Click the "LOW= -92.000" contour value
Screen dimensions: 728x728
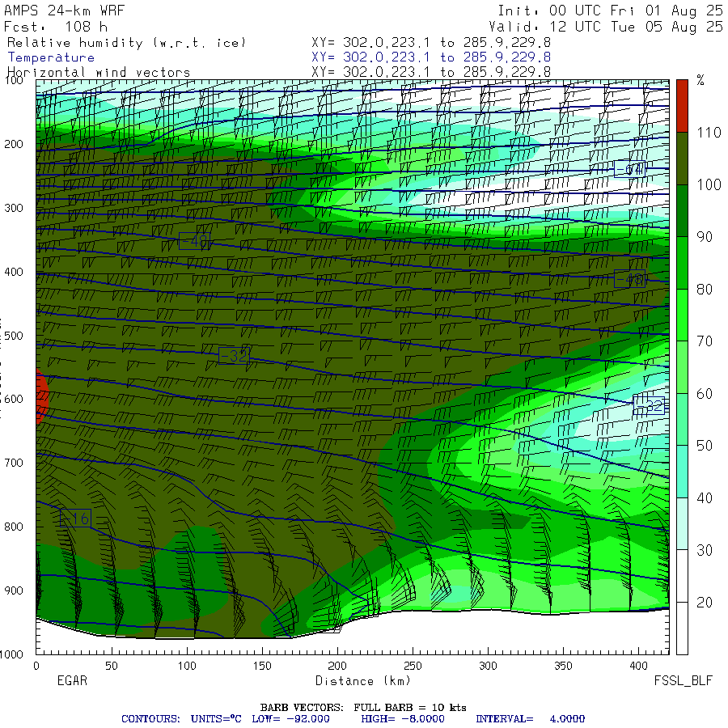click(x=290, y=719)
